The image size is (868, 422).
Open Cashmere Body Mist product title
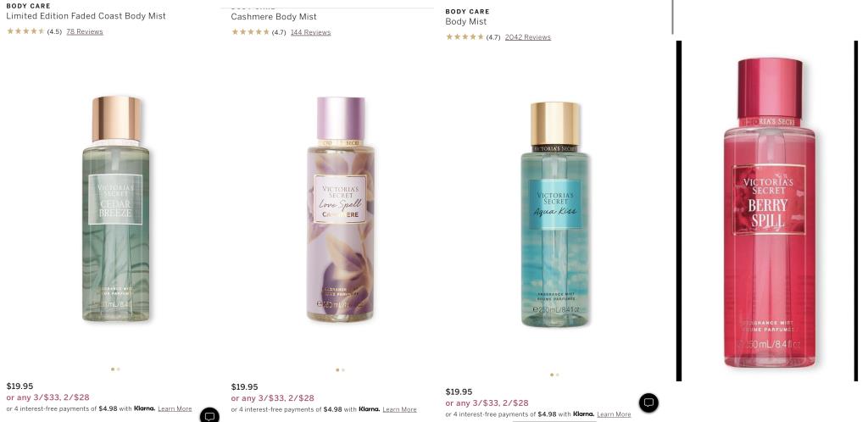click(274, 17)
